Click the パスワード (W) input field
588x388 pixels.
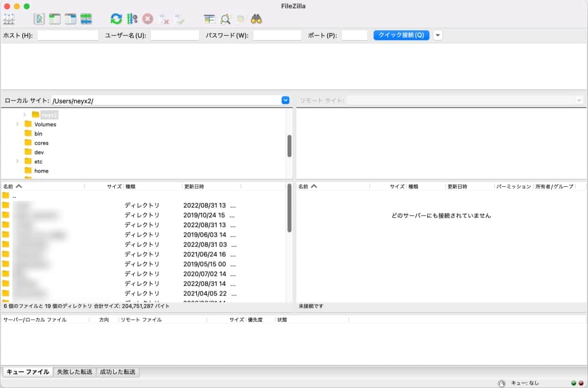[x=277, y=35]
